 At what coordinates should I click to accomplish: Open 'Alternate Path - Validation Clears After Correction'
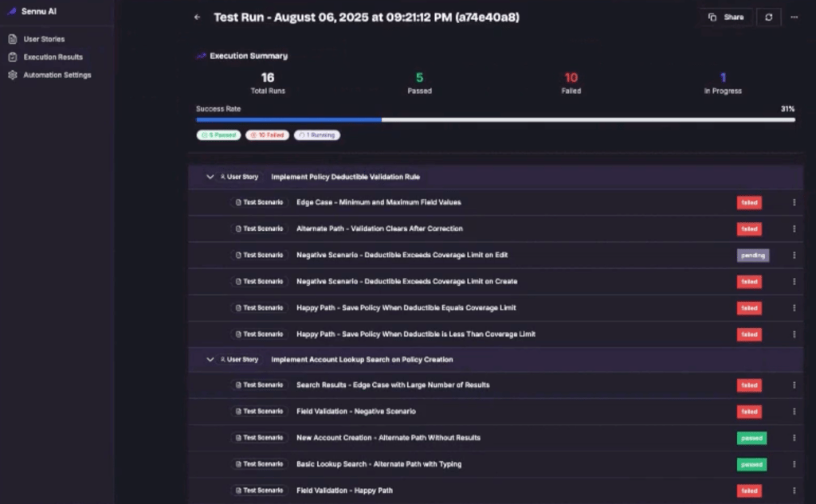379,229
